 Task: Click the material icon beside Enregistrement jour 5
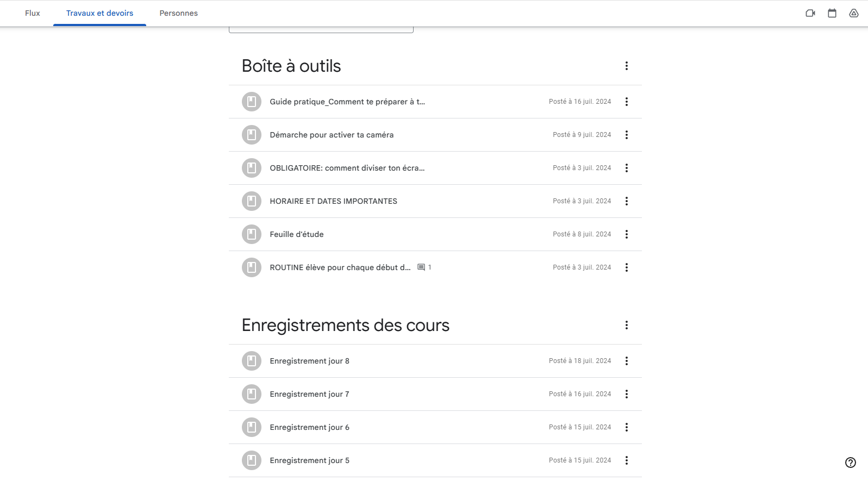tap(252, 460)
